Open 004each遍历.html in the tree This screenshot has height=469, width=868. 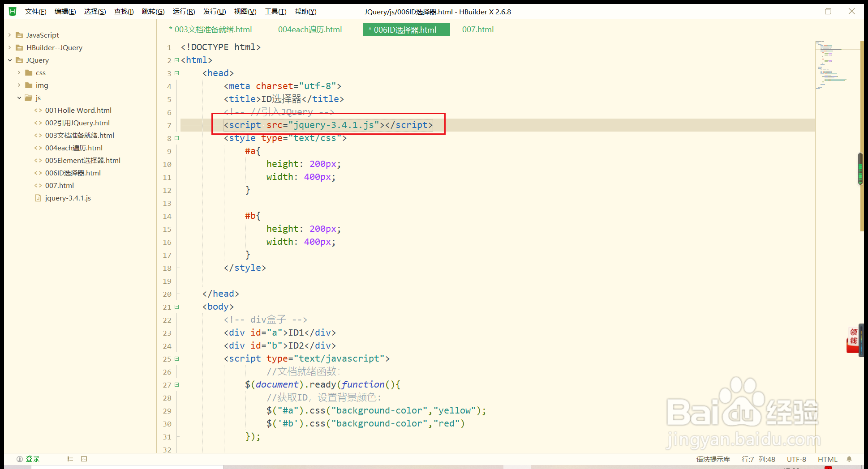pyautogui.click(x=74, y=148)
